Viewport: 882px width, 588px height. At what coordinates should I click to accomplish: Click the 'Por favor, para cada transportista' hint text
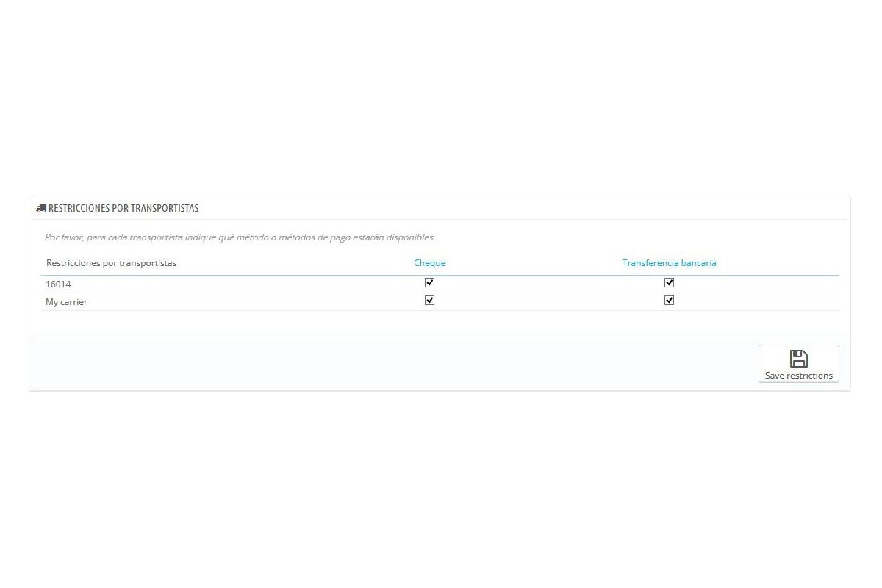pyautogui.click(x=240, y=237)
